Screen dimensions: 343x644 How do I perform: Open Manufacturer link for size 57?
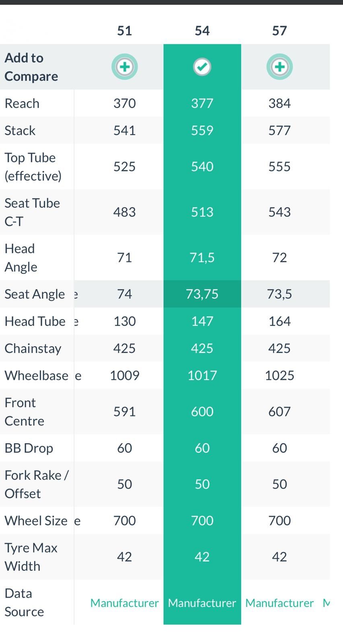(x=279, y=603)
